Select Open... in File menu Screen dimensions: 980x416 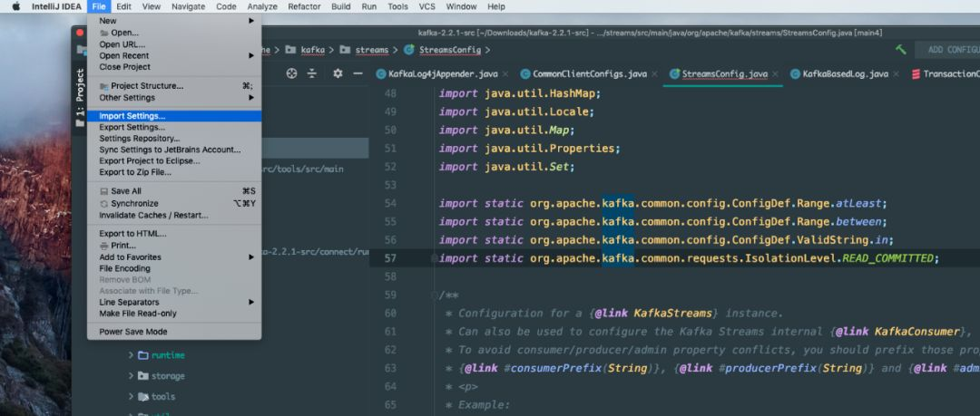click(174, 33)
